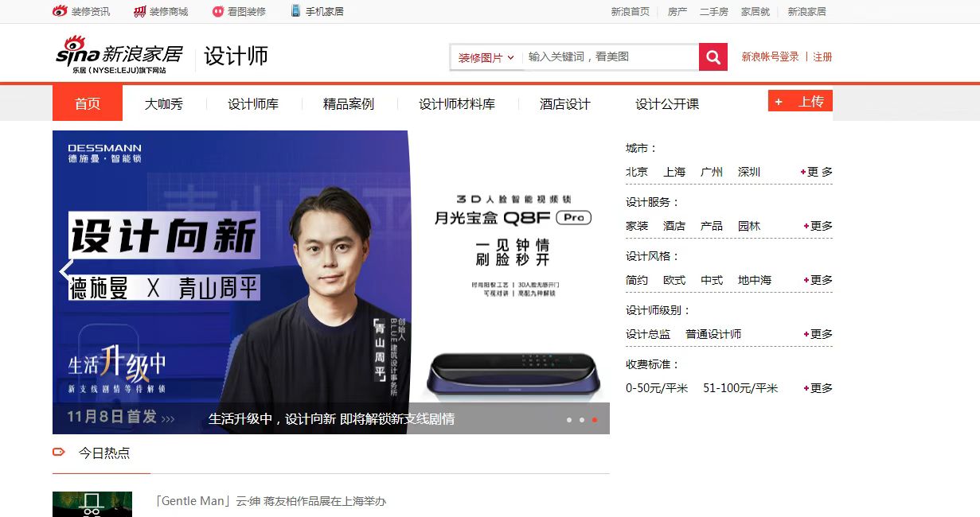Open the 装修资讯 eye icon link

(60, 11)
